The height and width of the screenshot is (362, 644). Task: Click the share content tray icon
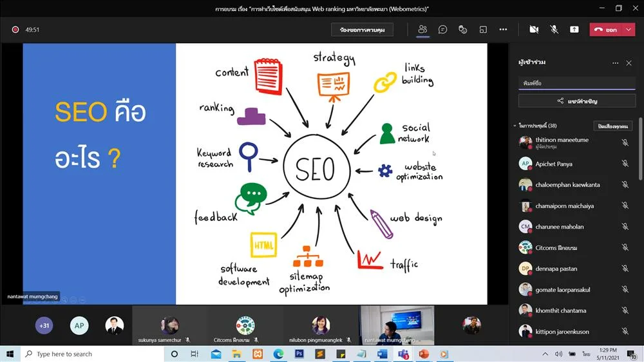pyautogui.click(x=574, y=30)
